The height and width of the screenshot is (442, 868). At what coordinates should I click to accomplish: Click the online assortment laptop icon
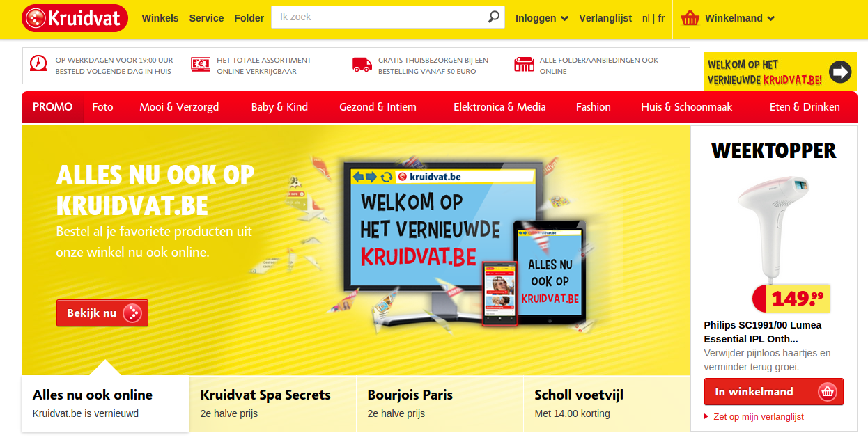coord(201,65)
